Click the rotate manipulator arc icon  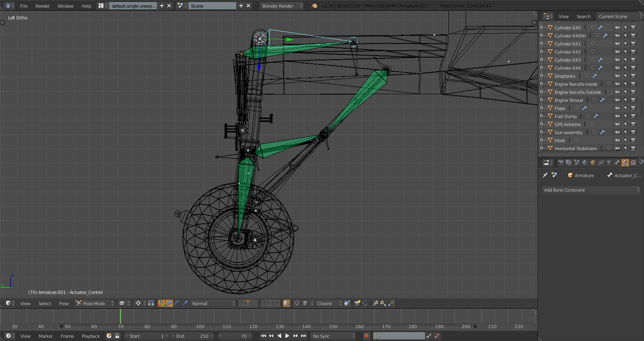coord(178,303)
